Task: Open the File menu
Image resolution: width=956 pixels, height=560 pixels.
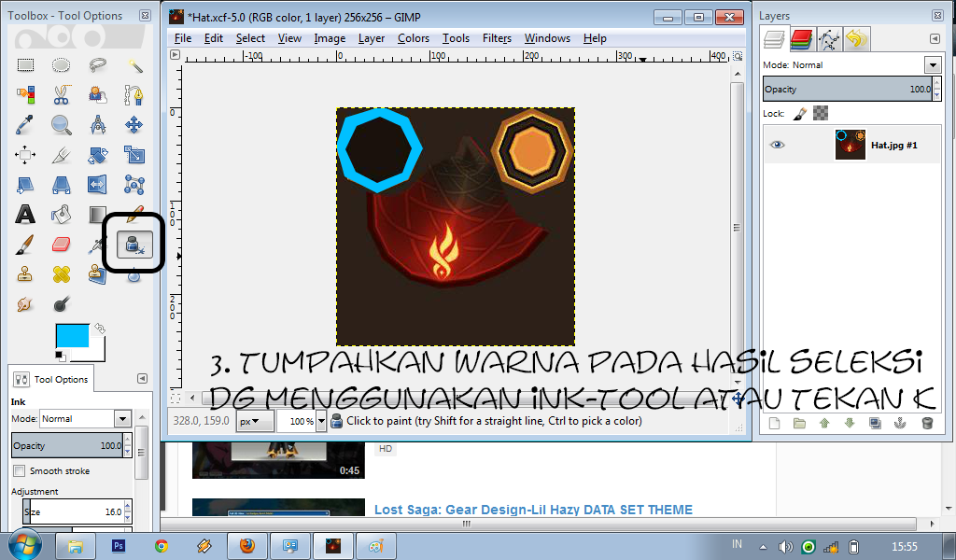Action: pos(183,38)
